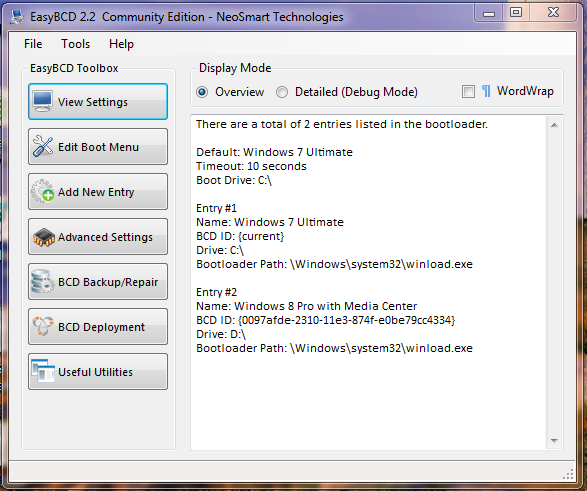Screen dimensions: 587x491
Task: Click the 'Entry #2' heading
Action: point(216,292)
